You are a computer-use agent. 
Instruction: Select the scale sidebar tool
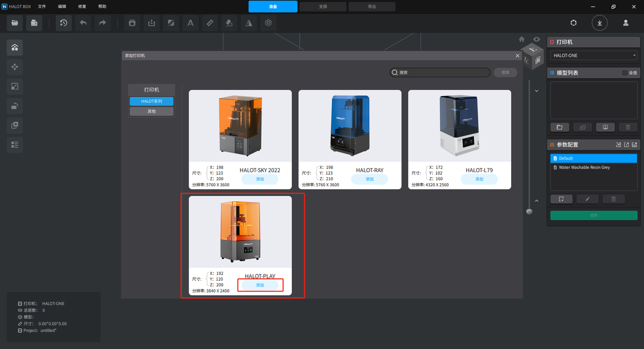(x=15, y=87)
